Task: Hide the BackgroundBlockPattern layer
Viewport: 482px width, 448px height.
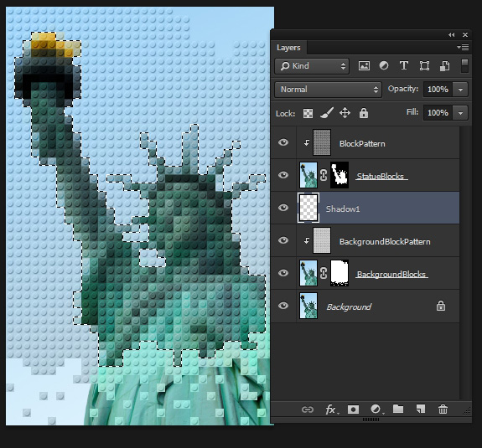Action: click(x=283, y=240)
